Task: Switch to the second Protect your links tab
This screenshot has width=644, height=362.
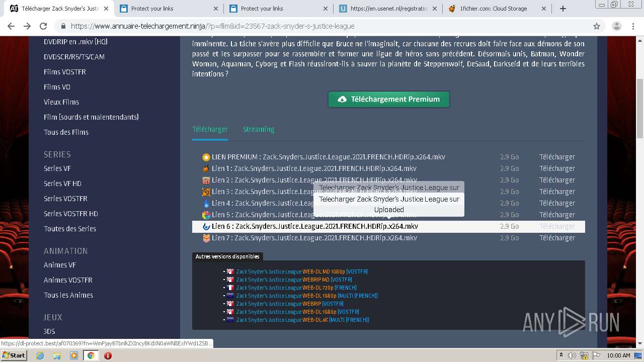Action: click(x=278, y=9)
